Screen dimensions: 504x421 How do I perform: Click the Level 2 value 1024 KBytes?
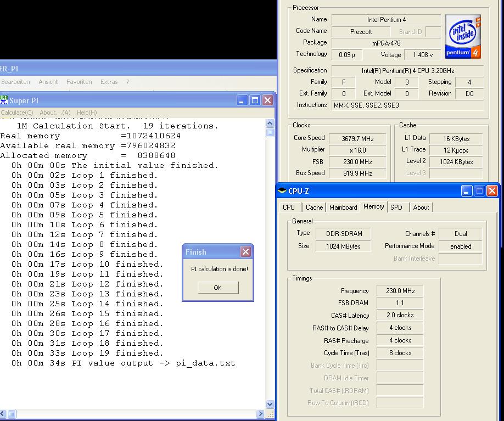point(456,162)
